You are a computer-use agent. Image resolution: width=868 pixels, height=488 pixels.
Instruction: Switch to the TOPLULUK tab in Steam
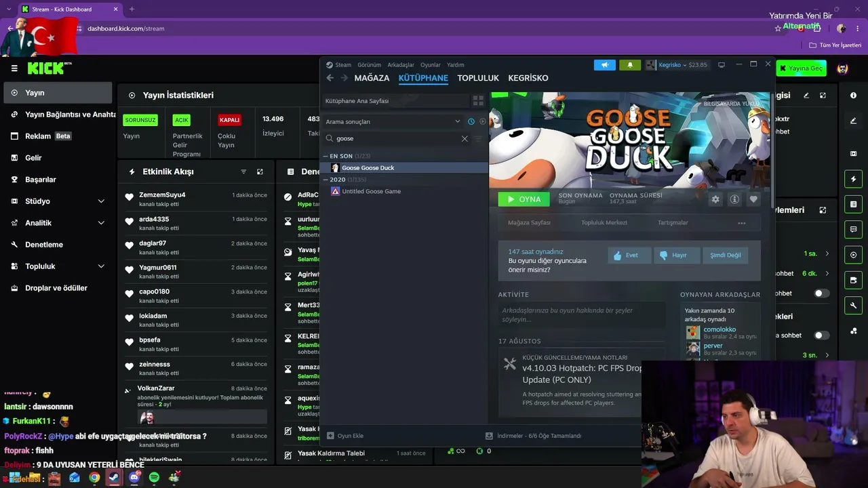(x=478, y=78)
